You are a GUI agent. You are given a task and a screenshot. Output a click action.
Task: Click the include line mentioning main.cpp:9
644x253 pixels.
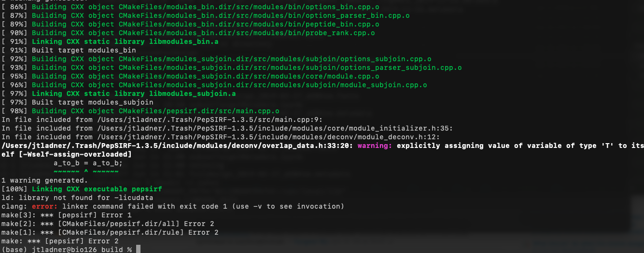pos(162,120)
